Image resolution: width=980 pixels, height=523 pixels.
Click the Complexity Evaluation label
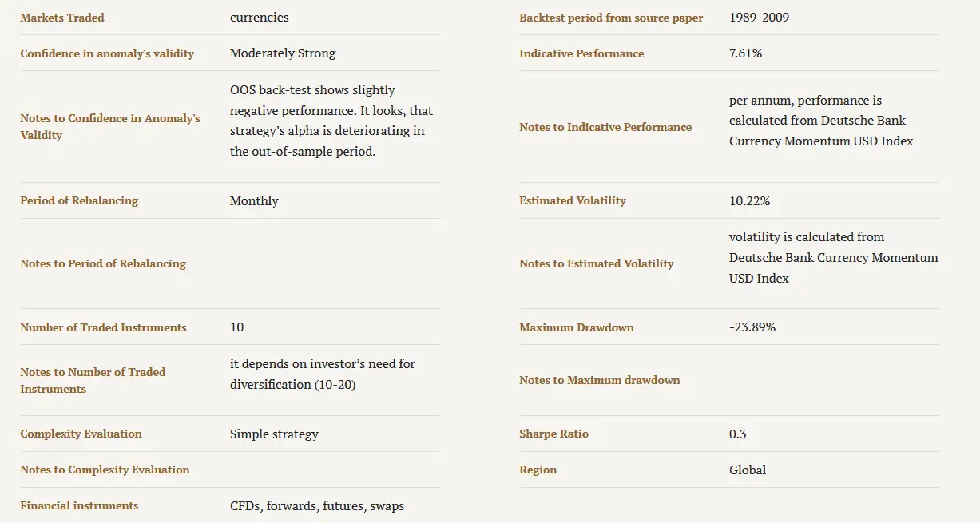(81, 434)
